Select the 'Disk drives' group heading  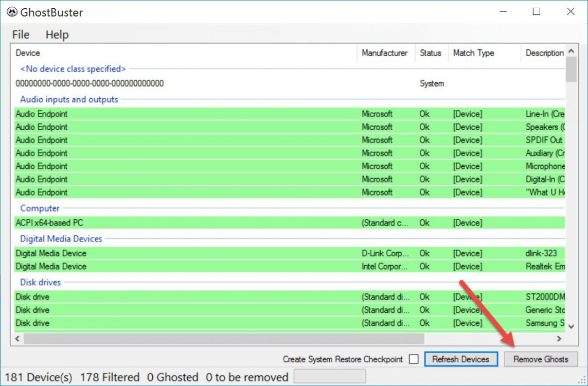pos(41,282)
